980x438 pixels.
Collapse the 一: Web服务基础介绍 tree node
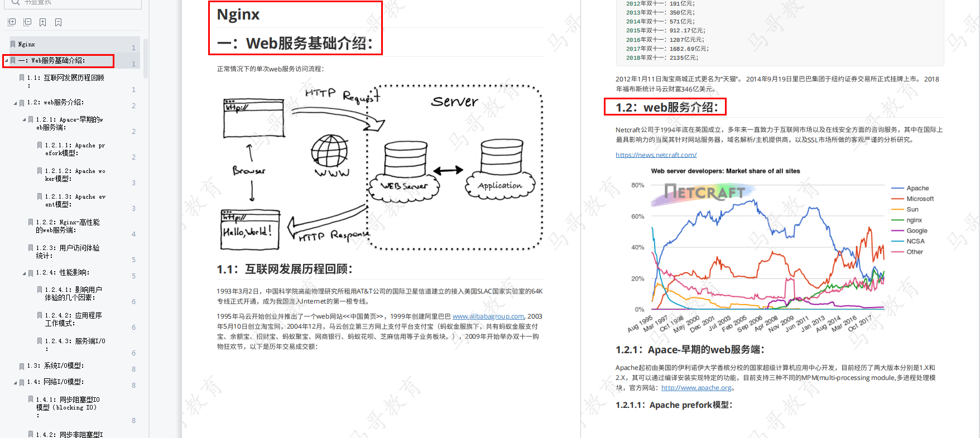tap(6, 61)
